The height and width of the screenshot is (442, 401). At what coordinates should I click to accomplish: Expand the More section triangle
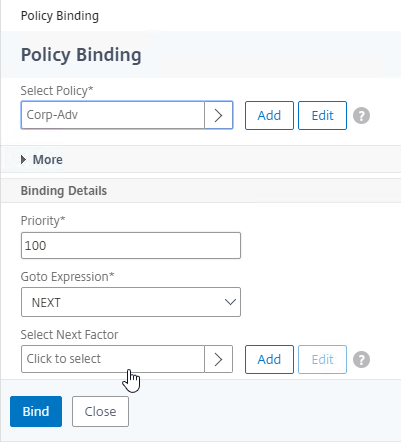pyautogui.click(x=23, y=160)
